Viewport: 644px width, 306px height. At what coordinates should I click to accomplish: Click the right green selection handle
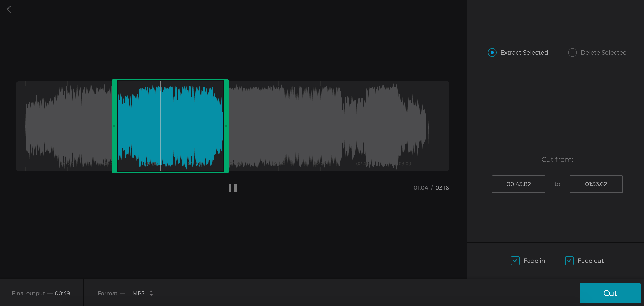(226, 126)
